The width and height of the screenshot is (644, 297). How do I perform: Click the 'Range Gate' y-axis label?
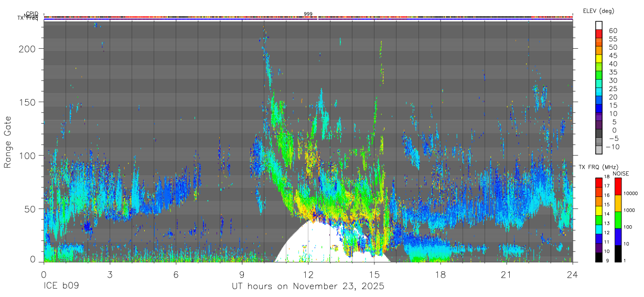click(x=8, y=141)
